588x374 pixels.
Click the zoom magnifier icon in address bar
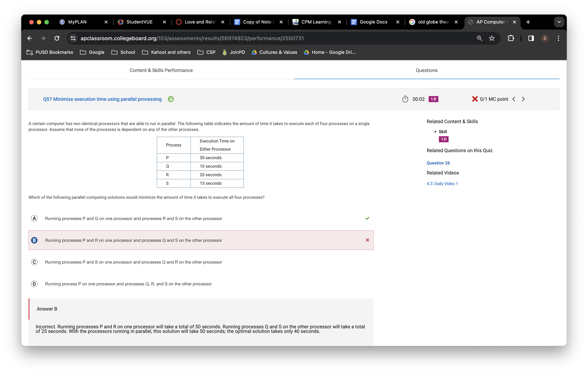tap(479, 38)
